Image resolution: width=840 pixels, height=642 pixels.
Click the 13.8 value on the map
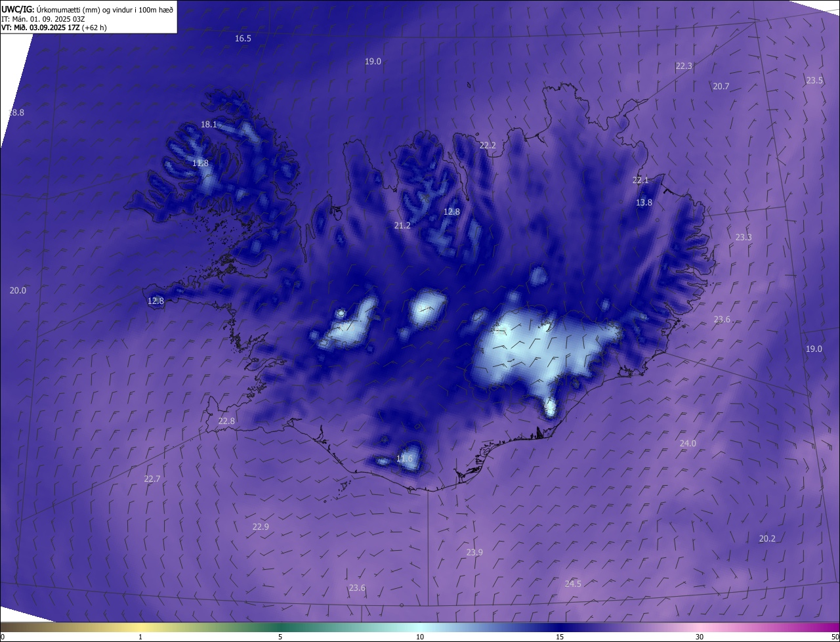[644, 203]
